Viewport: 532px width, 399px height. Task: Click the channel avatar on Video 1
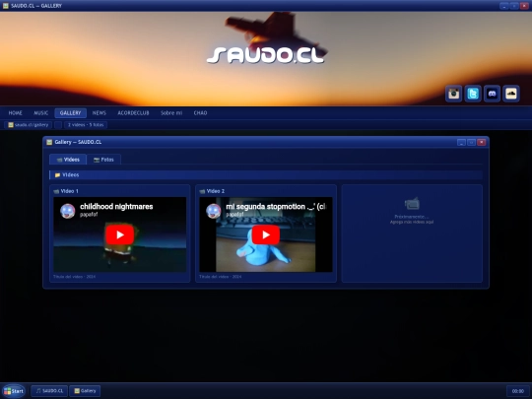68,211
